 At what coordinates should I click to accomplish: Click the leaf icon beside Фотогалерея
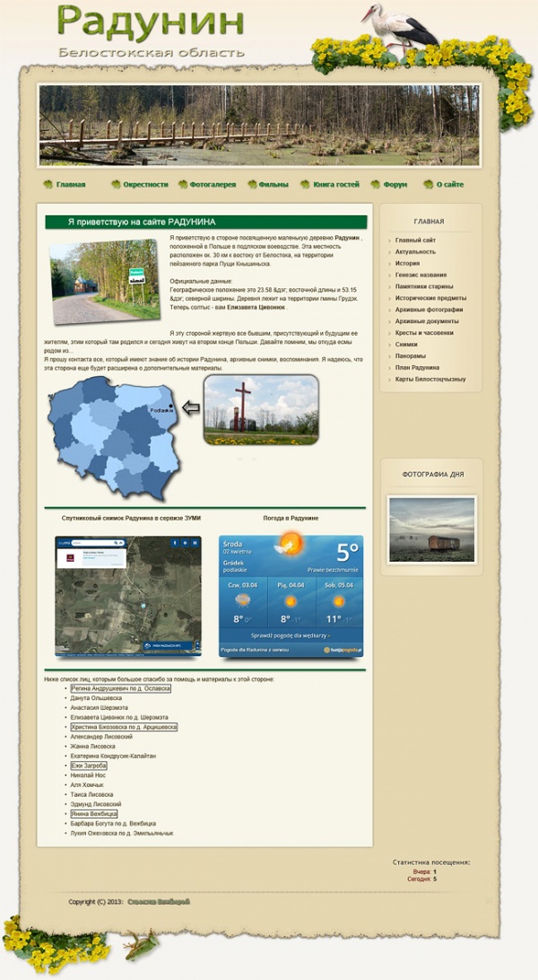tap(183, 185)
